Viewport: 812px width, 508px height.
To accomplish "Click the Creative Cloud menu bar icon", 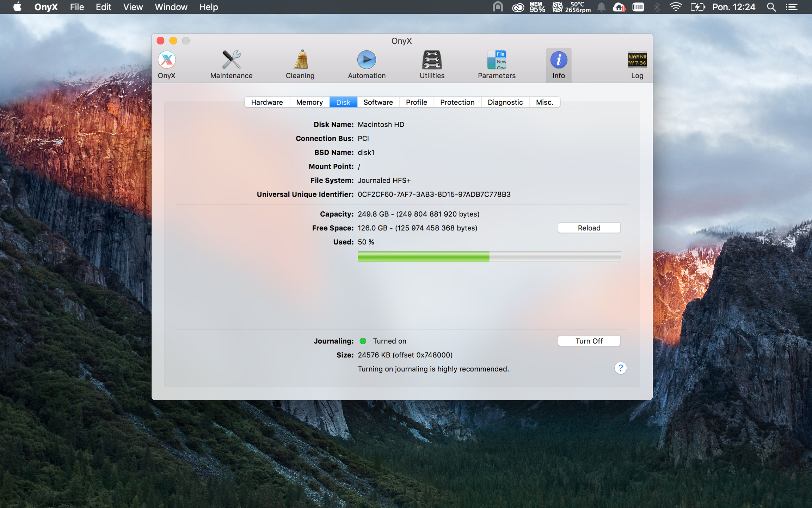I will [518, 7].
